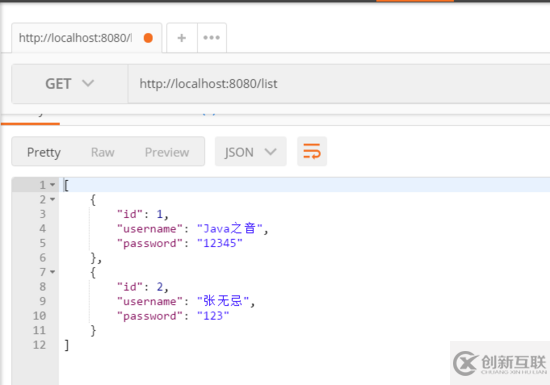
Task: Click line number 11 in gutter
Action: click(x=39, y=330)
